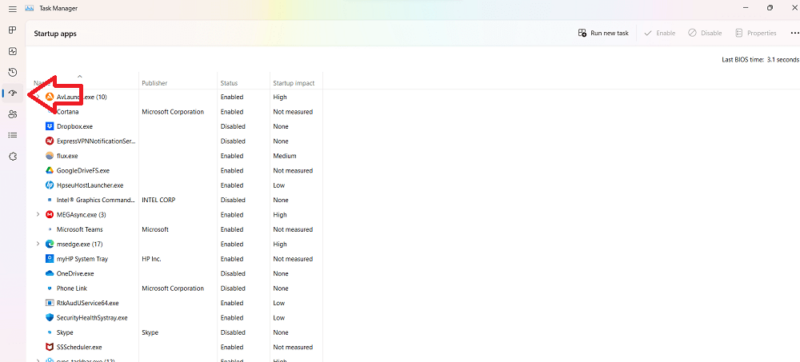Click the HP Inc. publisher cell
This screenshot has height=362, width=800.
152,259
